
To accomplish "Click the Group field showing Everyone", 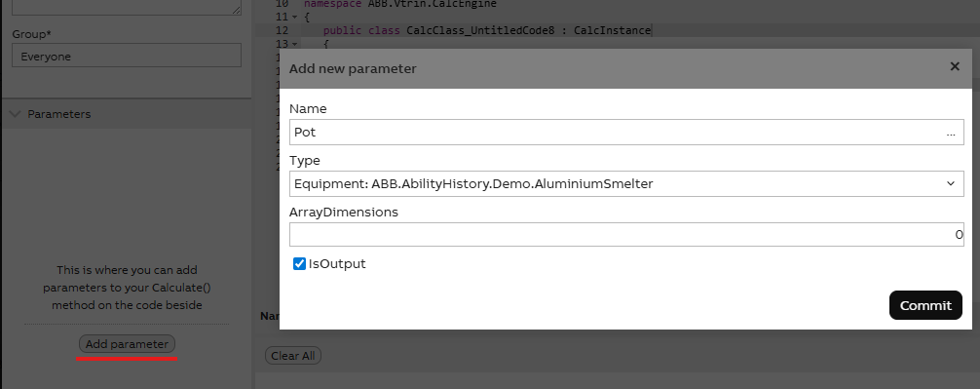I will [127, 56].
